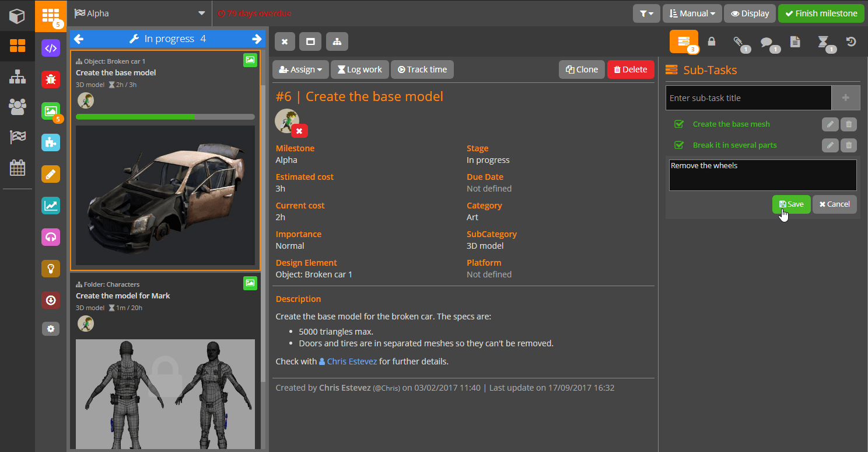Uncheck the 'Create the base mesh' sub-task

coord(678,124)
